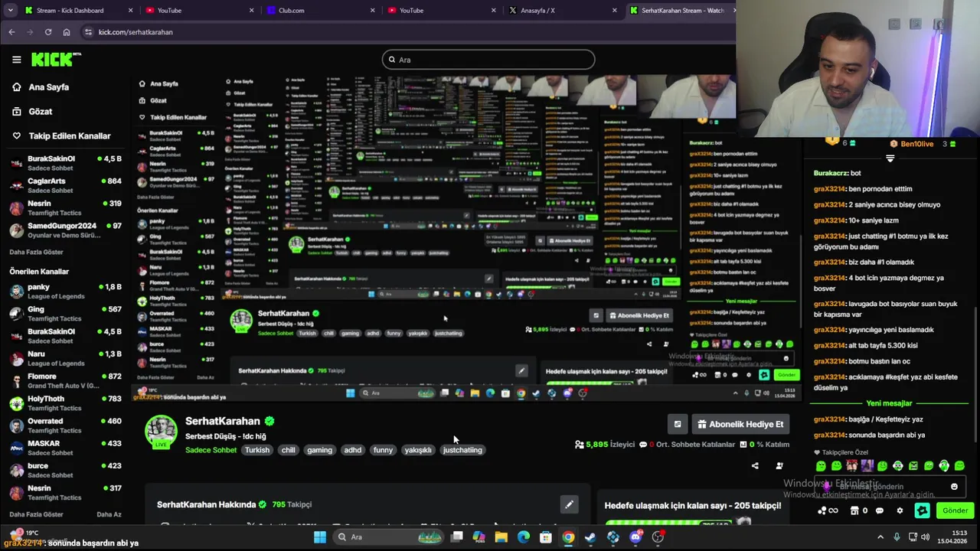
Task: Open the channel points icon below chat
Action: [x=828, y=510]
